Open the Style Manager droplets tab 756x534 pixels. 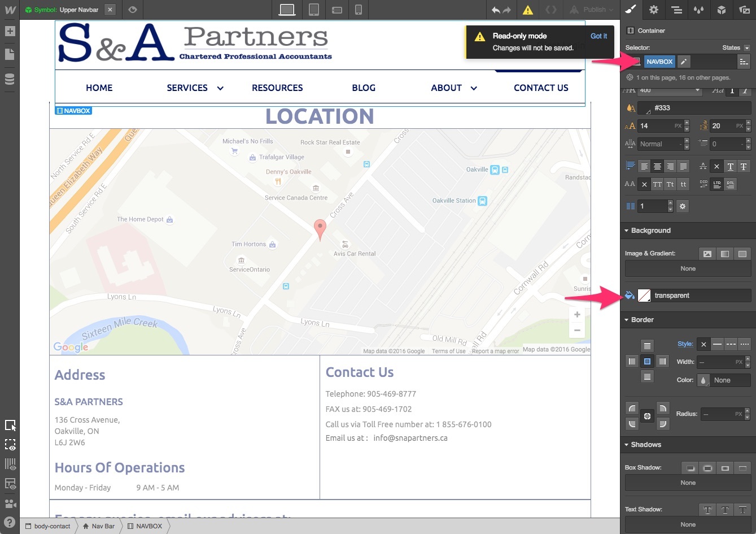(x=699, y=10)
